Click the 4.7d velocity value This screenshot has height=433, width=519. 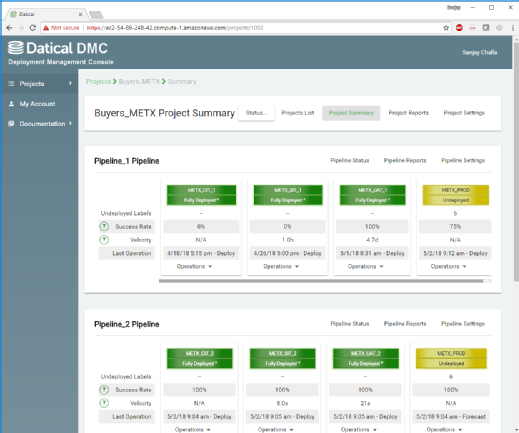coord(372,240)
